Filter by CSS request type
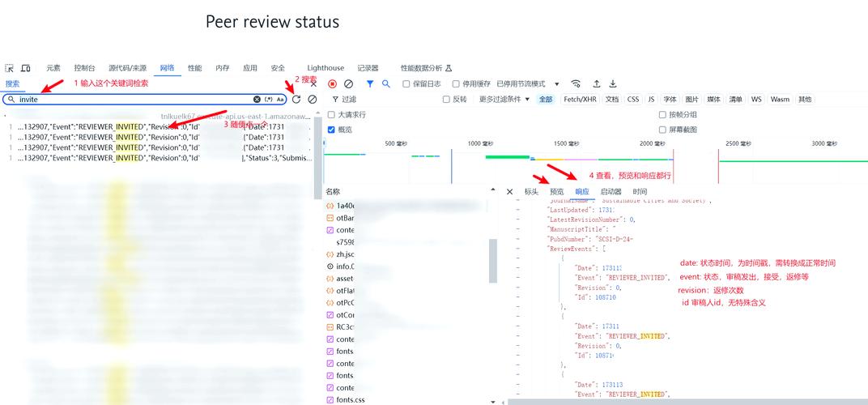 tap(632, 99)
